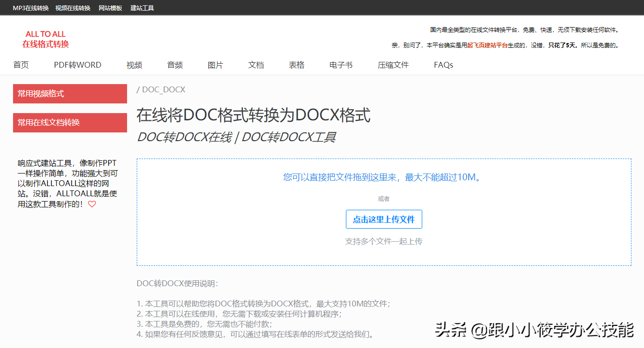Open MP3在线转换 in top bar
Screen dimensions: 644x348
point(30,8)
